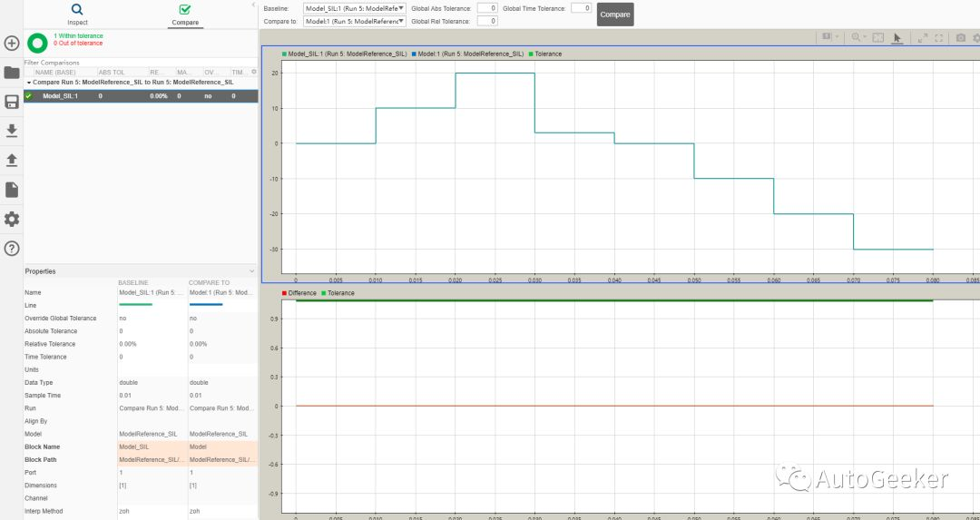Open the Report document icon
This screenshot has height=520, width=980.
[11, 190]
